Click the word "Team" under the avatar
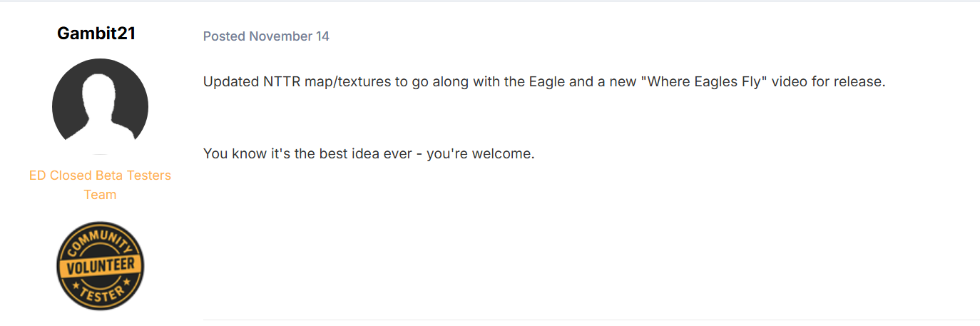 point(100,195)
